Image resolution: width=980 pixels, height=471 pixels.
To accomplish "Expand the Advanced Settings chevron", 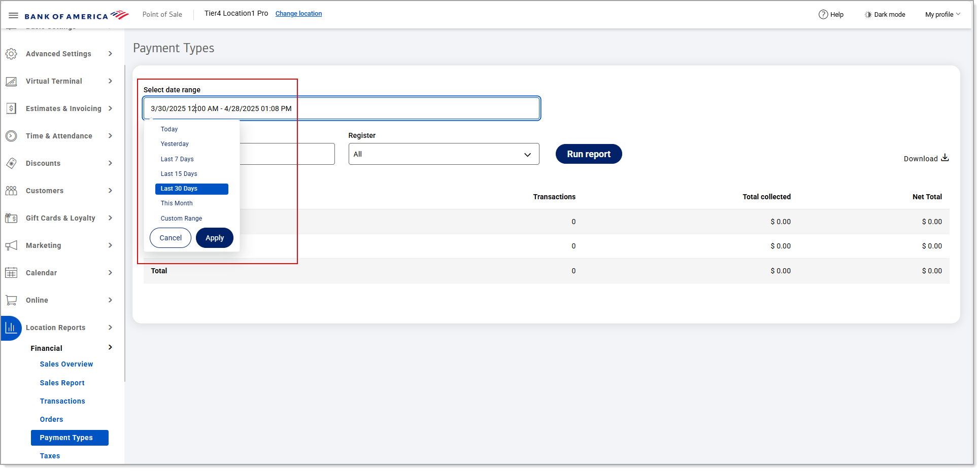I will click(110, 54).
